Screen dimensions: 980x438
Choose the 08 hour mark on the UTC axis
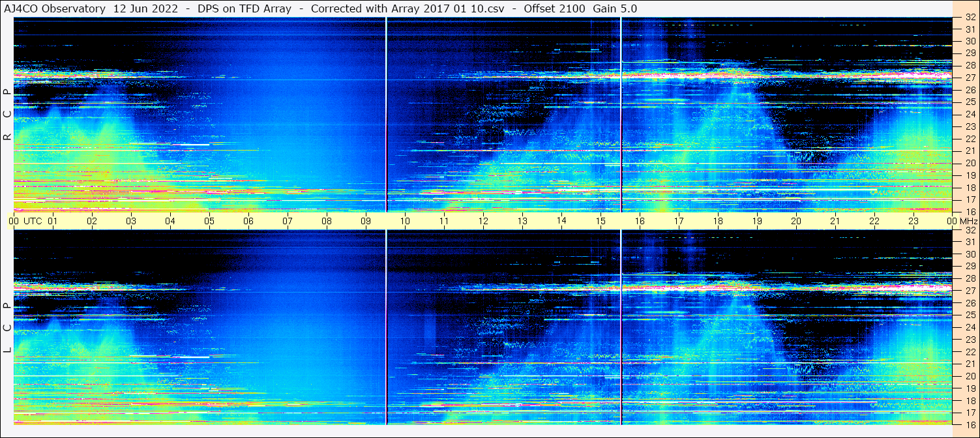coord(327,221)
